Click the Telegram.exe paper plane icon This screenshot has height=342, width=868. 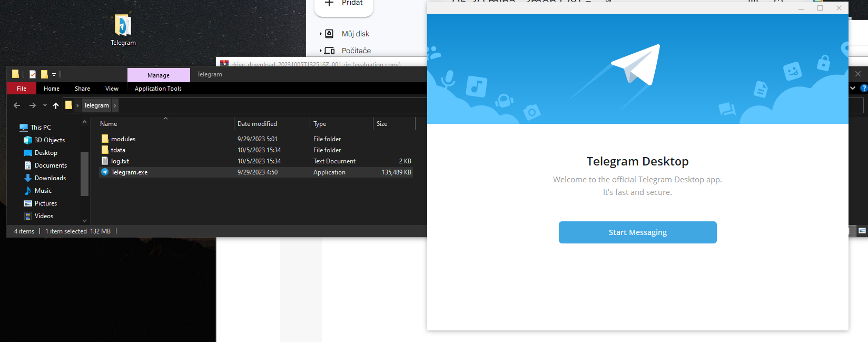pos(105,172)
